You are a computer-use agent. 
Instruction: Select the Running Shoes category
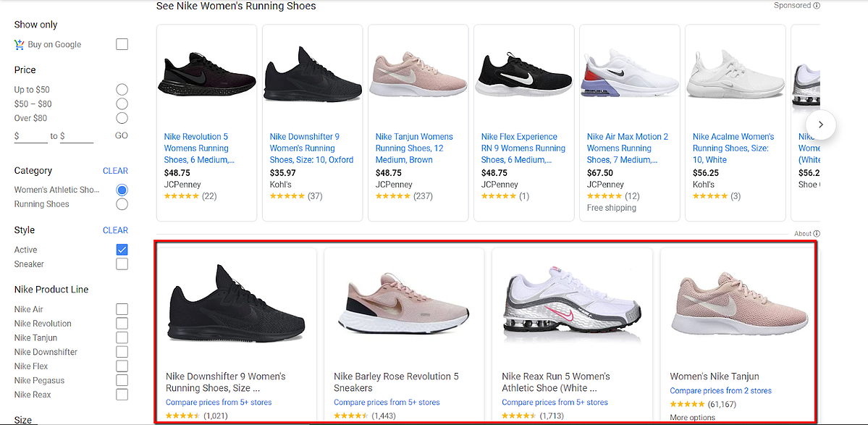tap(122, 203)
